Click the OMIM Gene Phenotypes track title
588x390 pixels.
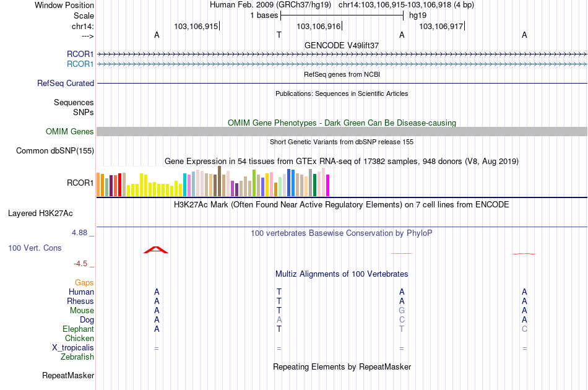click(342, 123)
